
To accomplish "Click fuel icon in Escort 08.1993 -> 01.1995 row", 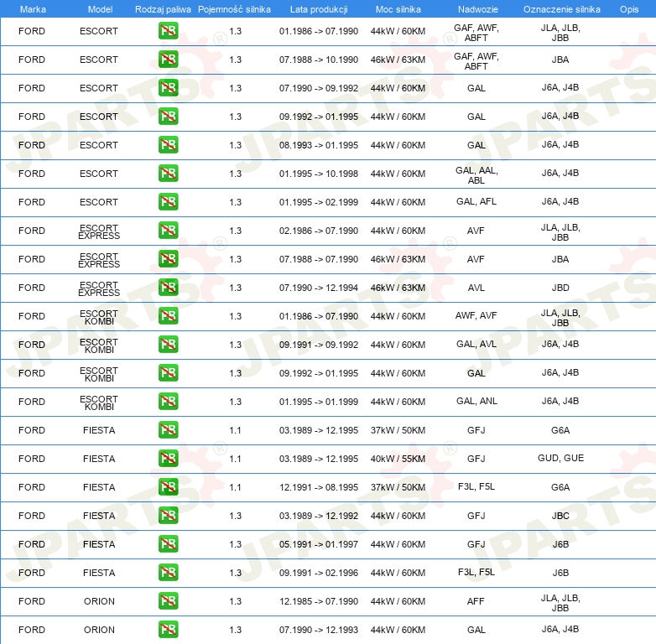I will coord(168,145).
